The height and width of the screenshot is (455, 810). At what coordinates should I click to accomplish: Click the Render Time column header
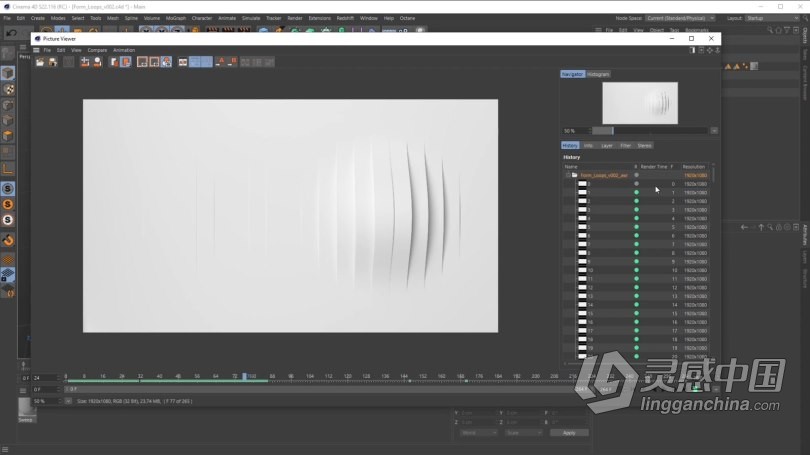(x=653, y=167)
